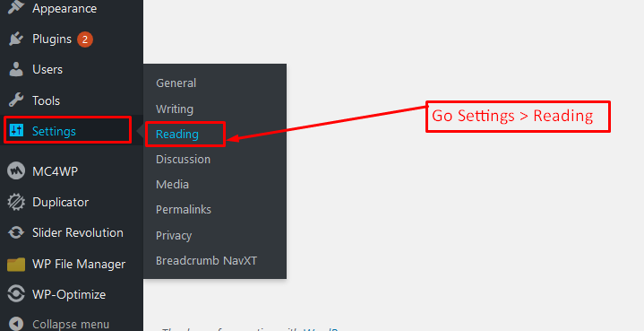Open General settings from the flyout
Viewport: 644px width, 331px height.
point(176,83)
